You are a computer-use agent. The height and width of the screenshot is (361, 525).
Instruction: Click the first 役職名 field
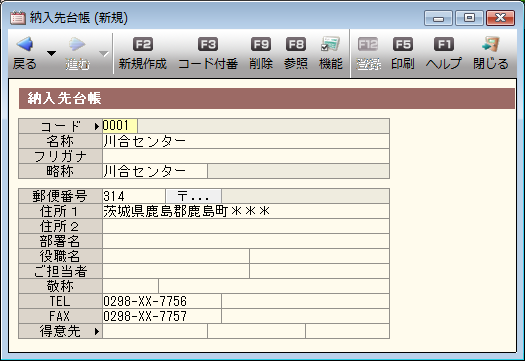point(176,256)
